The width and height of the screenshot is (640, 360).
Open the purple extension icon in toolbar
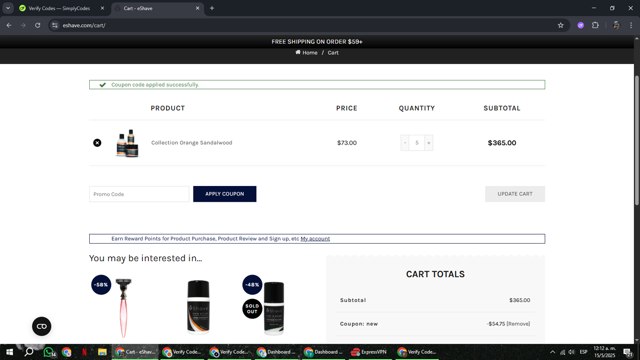(x=581, y=25)
